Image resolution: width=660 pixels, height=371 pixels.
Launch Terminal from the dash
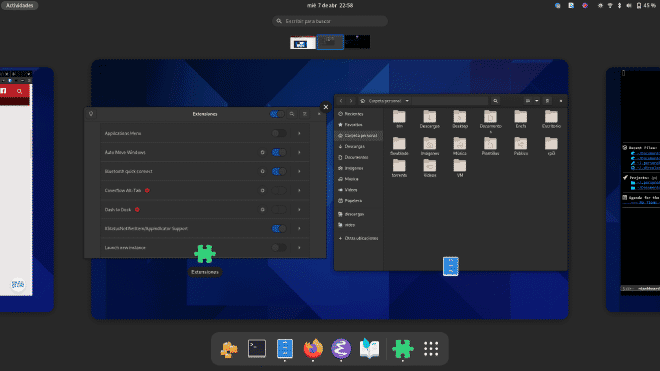(x=257, y=349)
